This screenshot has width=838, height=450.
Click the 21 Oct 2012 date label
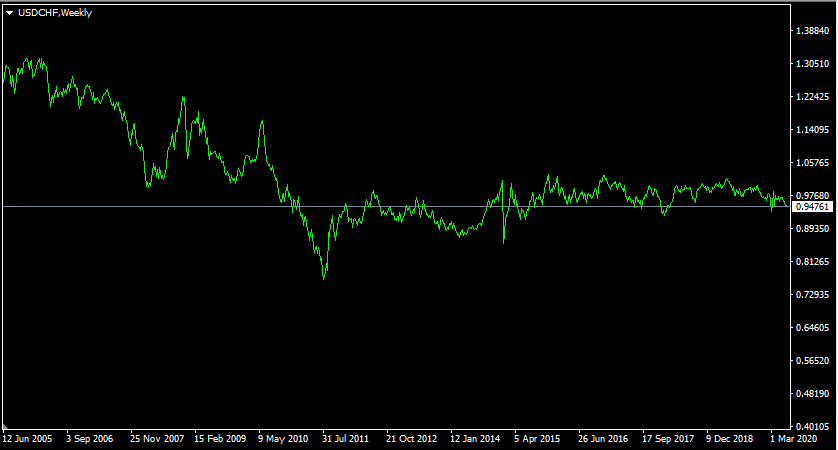[411, 439]
